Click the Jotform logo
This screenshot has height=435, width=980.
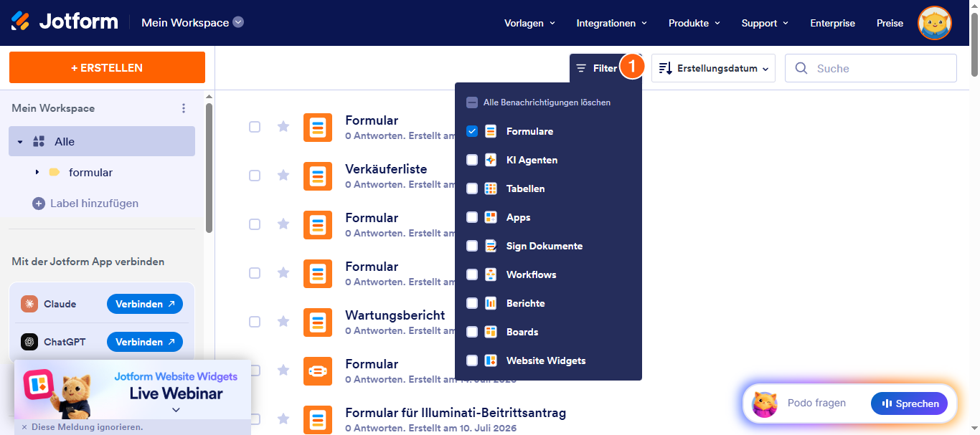[65, 21]
